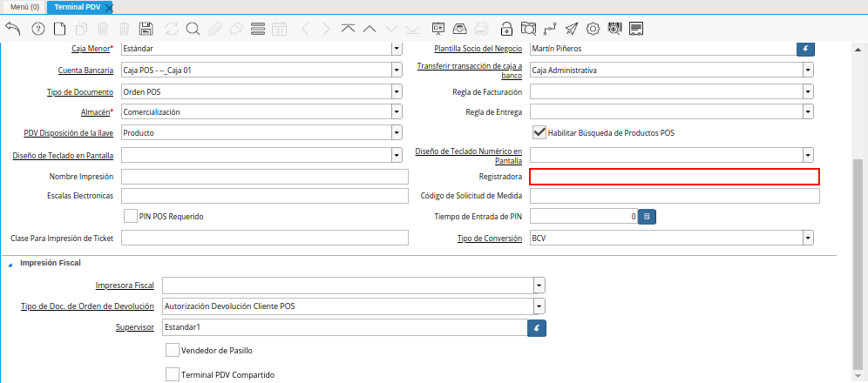The image size is (868, 383).
Task: Collapse the Impresión Fiscal section
Action: tap(10, 264)
